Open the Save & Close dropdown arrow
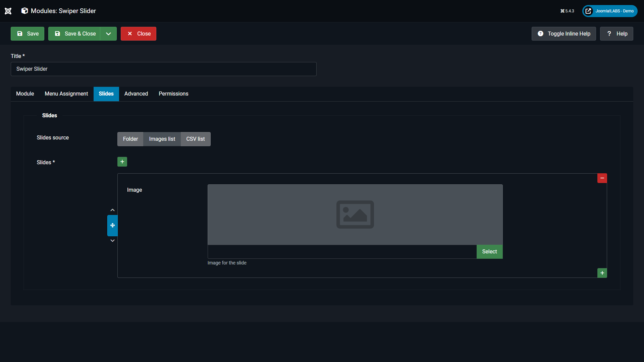The height and width of the screenshot is (362, 644). tap(108, 34)
